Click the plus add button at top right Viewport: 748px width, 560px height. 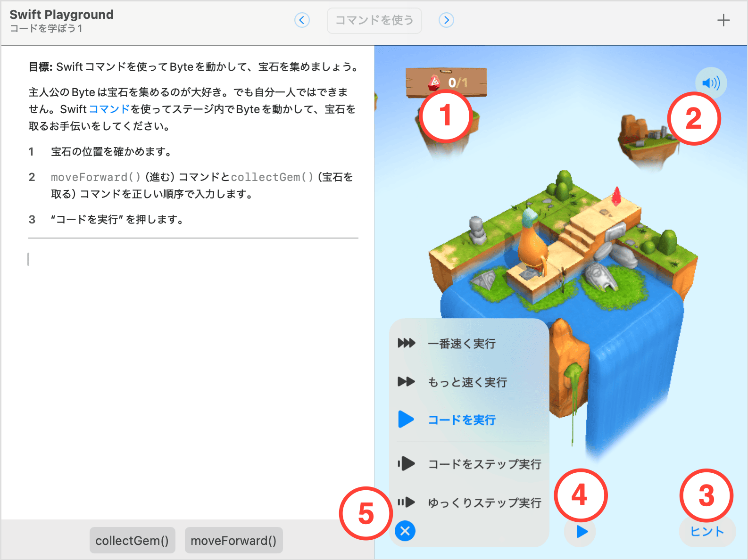[723, 20]
